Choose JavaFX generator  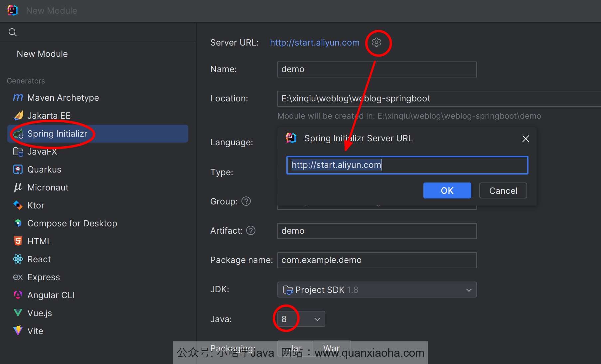coord(98,152)
